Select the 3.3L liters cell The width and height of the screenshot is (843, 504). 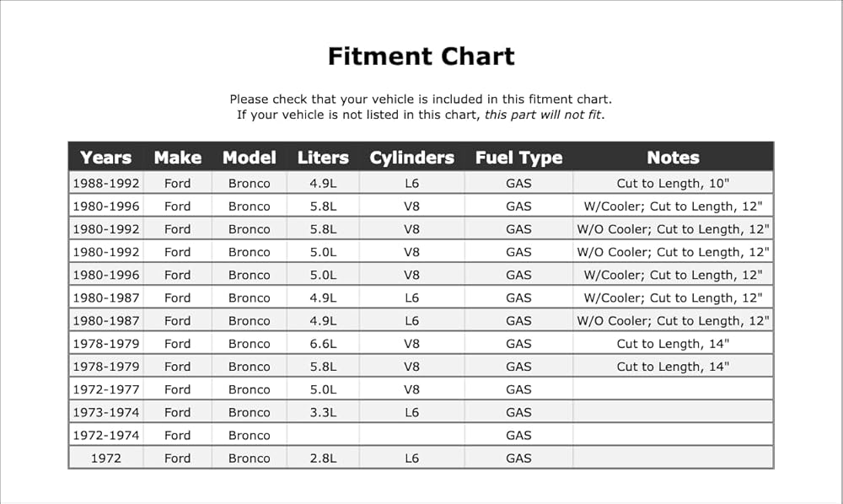tap(323, 412)
